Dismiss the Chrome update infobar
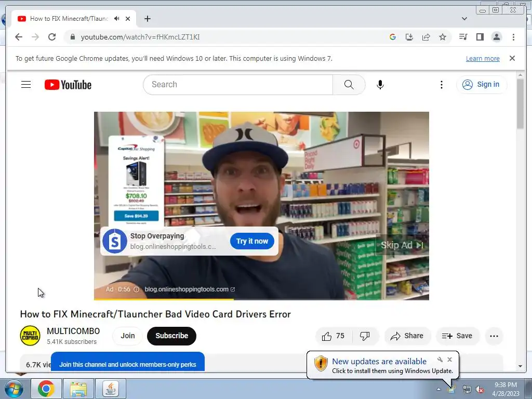 (512, 58)
